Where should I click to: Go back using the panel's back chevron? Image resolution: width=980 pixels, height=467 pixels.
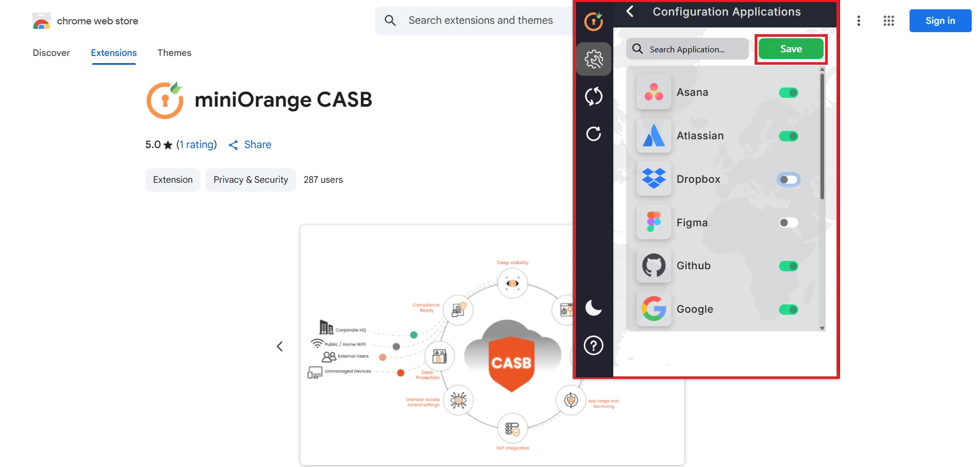pyautogui.click(x=630, y=11)
